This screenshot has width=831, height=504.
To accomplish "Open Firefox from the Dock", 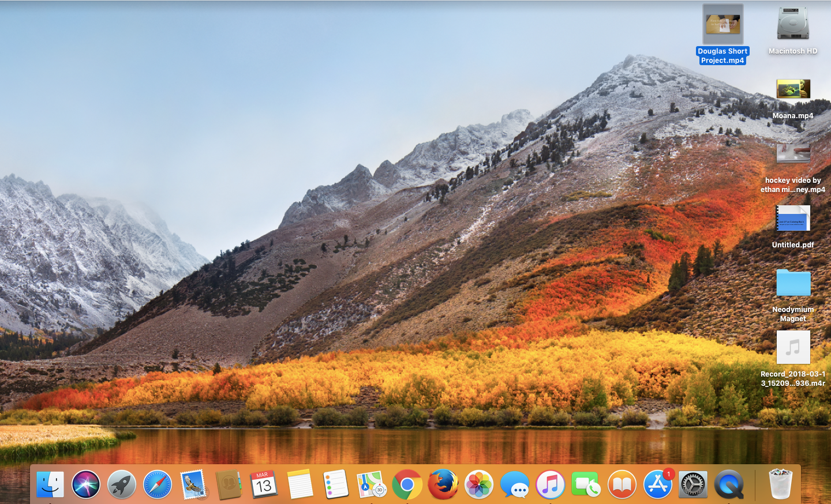I will [443, 484].
